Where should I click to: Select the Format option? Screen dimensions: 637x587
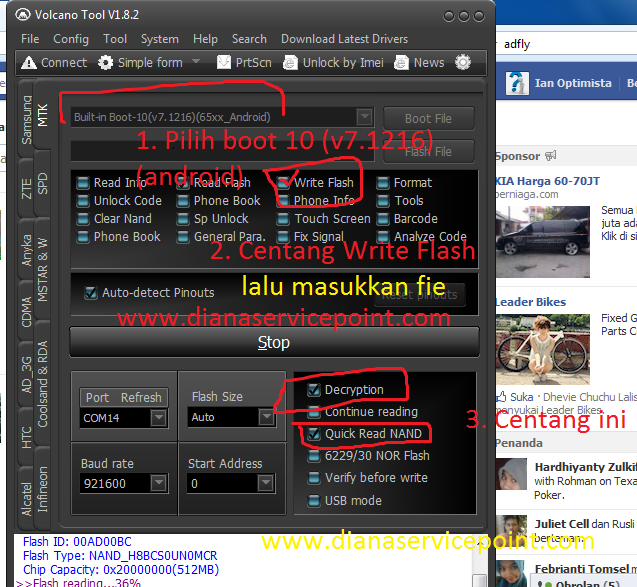click(x=404, y=183)
